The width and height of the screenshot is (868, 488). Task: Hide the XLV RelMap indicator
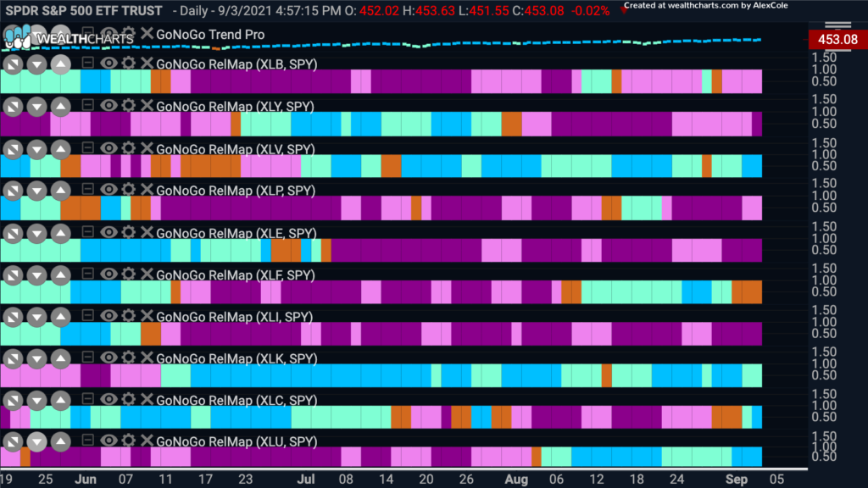pyautogui.click(x=108, y=147)
